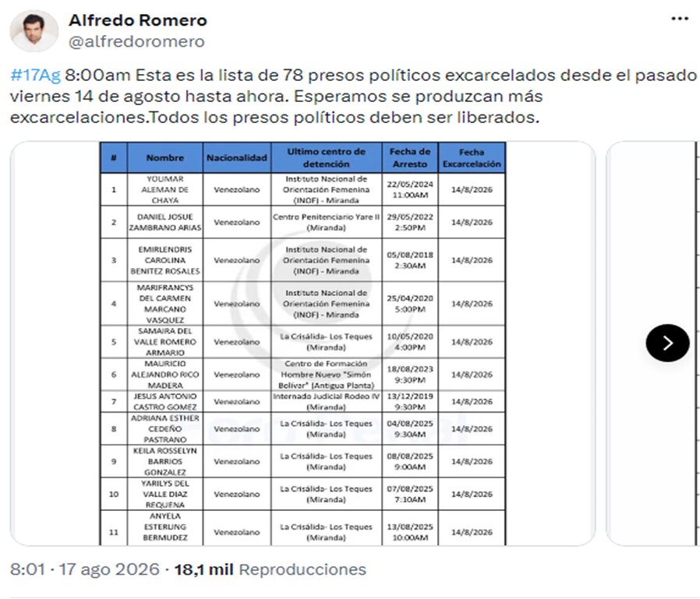Select the MAURICIO ALEJANDRO RICO MADERA cell
700x599 pixels.
pyautogui.click(x=164, y=375)
